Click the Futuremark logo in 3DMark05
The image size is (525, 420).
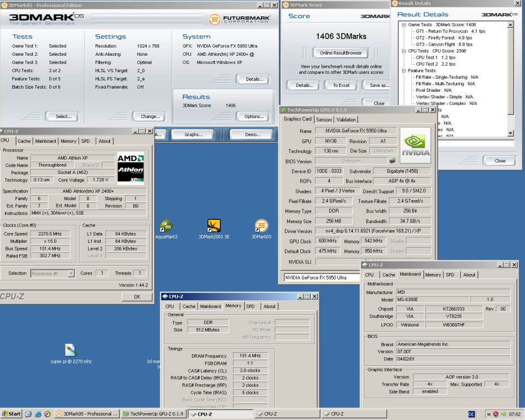point(240,19)
